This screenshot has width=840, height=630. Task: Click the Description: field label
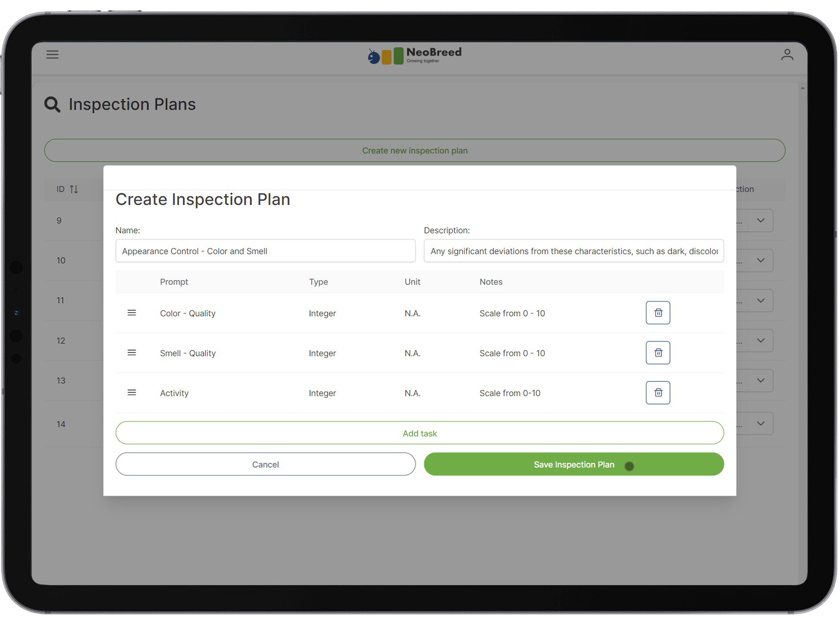[x=447, y=231]
